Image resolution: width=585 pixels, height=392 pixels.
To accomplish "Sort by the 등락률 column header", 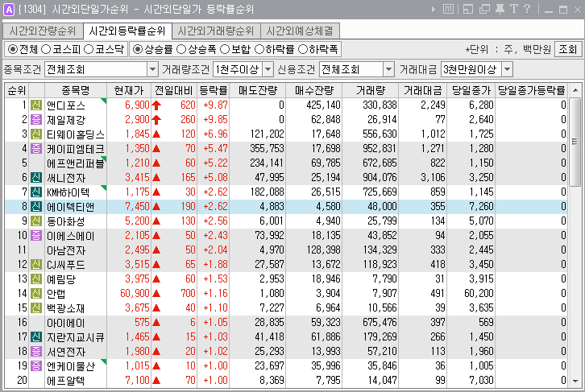I will tap(213, 90).
